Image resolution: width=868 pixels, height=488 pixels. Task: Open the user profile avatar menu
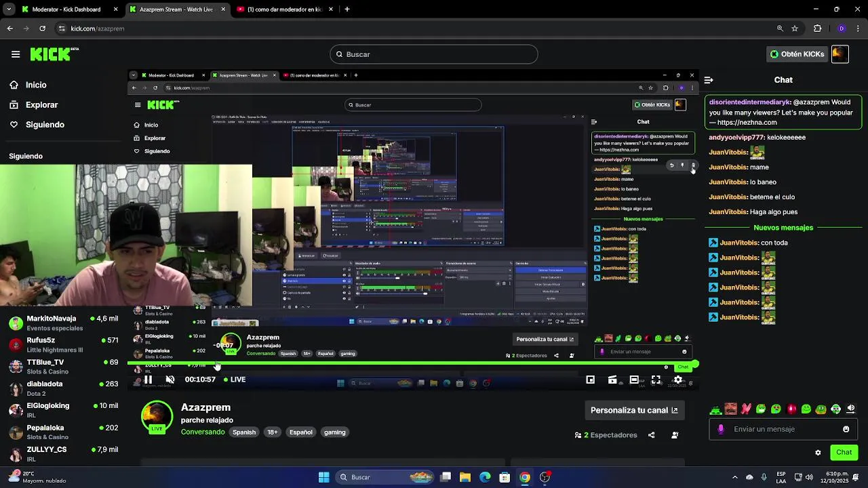click(840, 54)
